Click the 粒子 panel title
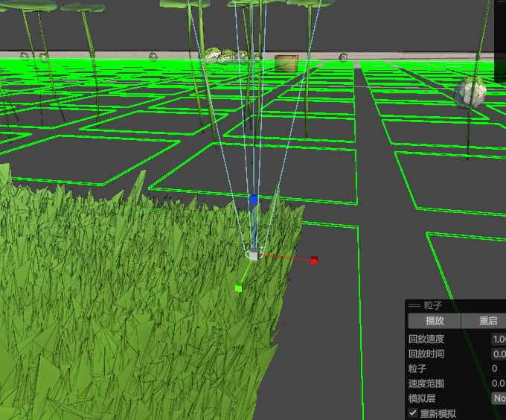The image size is (506, 420). point(433,305)
